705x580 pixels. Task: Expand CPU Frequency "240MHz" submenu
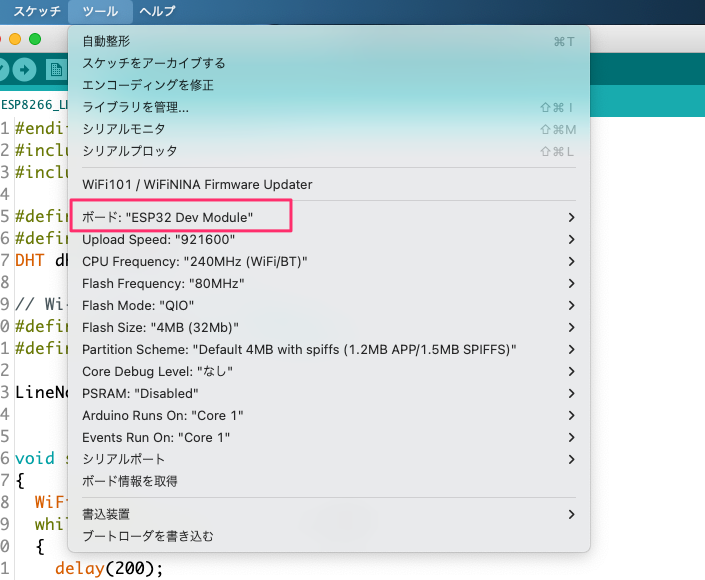click(x=194, y=261)
